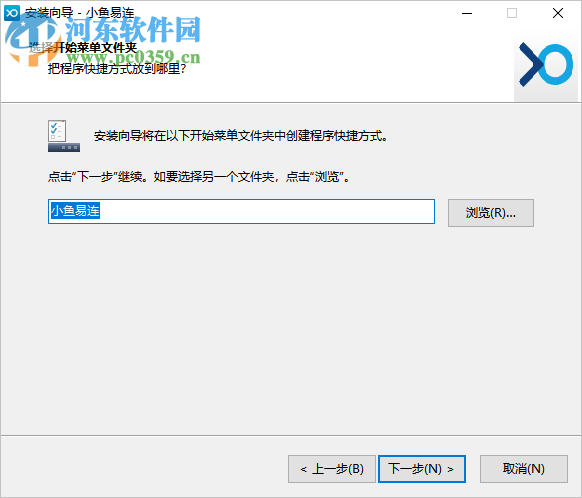
Task: Go to next step with 下一步(N)
Action: click(422, 469)
